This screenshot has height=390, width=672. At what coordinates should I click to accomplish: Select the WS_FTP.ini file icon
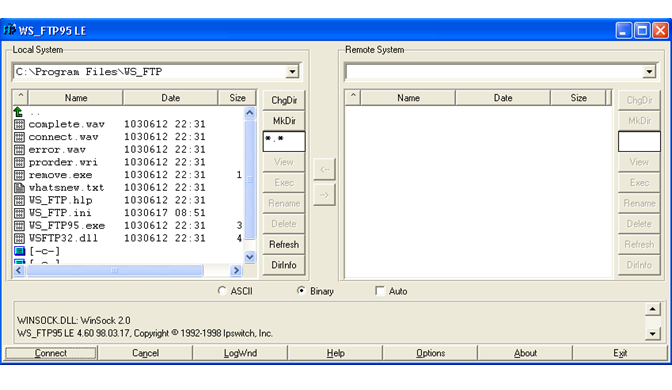click(19, 213)
